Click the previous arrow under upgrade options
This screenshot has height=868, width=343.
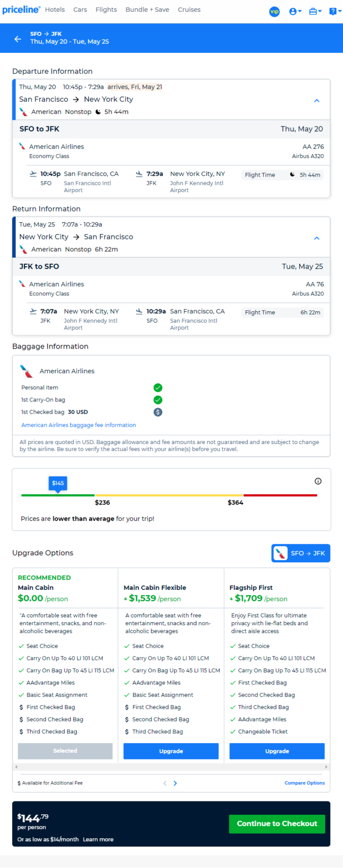[x=165, y=783]
